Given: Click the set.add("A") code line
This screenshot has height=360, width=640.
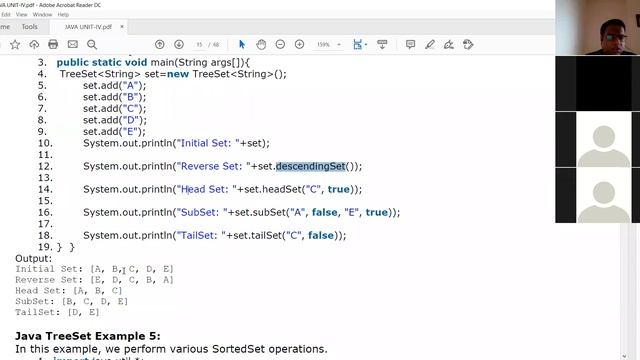Looking at the screenshot, I should click(x=115, y=85).
